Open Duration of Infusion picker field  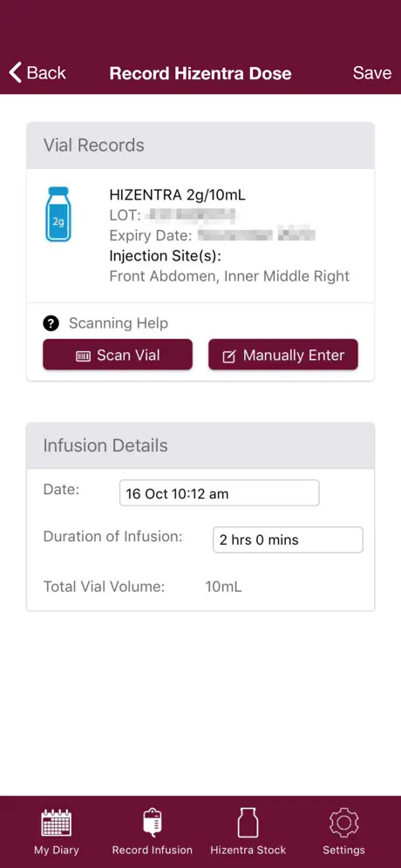(288, 539)
